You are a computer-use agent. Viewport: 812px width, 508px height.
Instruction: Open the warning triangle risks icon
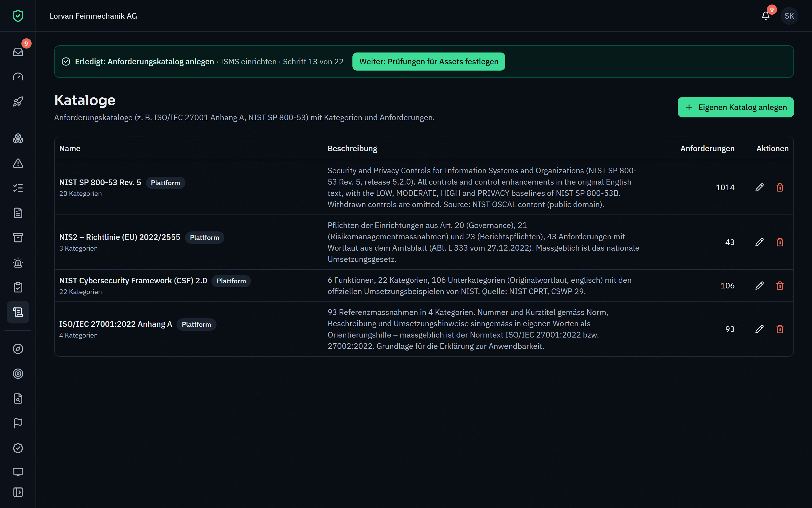[x=18, y=163]
